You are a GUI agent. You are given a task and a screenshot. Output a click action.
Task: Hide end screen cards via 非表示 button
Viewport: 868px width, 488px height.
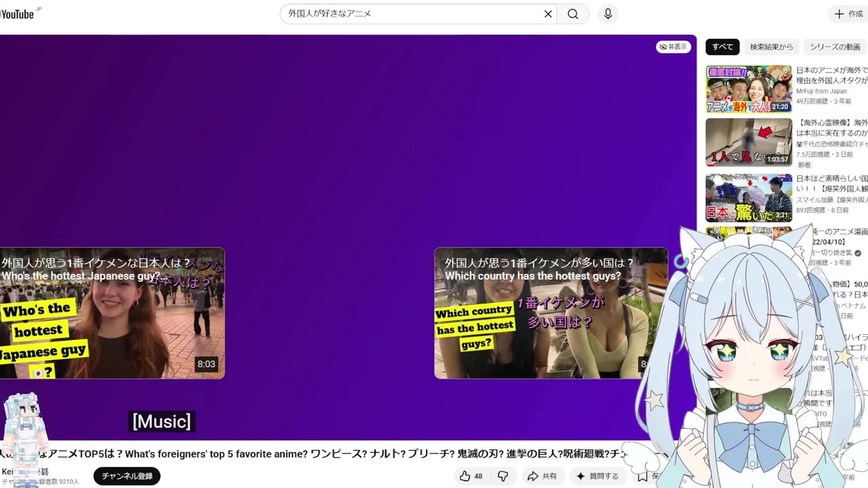[x=673, y=47]
